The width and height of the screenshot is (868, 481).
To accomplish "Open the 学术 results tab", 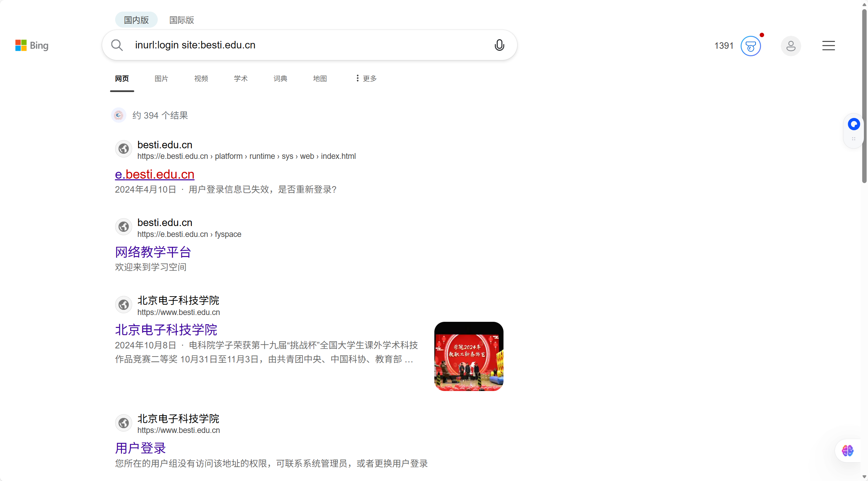I will pos(241,78).
